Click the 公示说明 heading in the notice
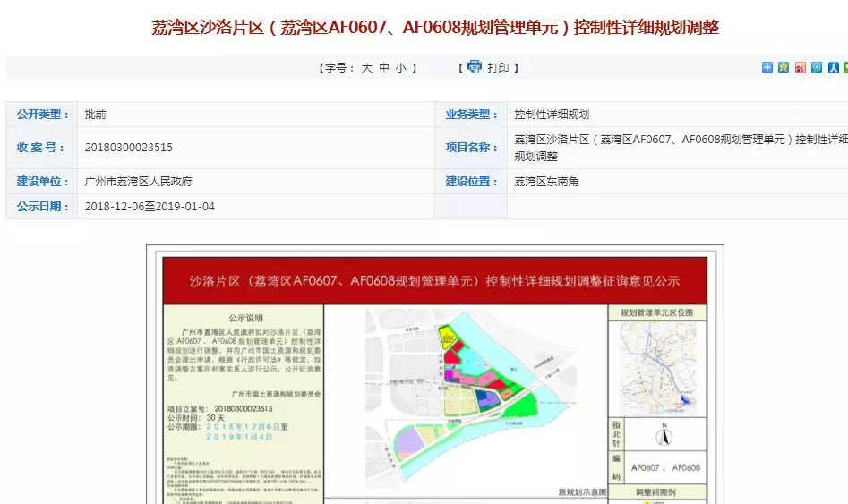Viewport: 848px width, 504px height. pyautogui.click(x=245, y=318)
